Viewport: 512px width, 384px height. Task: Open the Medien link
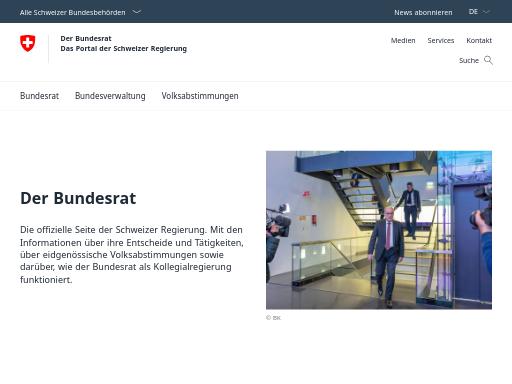tap(403, 40)
